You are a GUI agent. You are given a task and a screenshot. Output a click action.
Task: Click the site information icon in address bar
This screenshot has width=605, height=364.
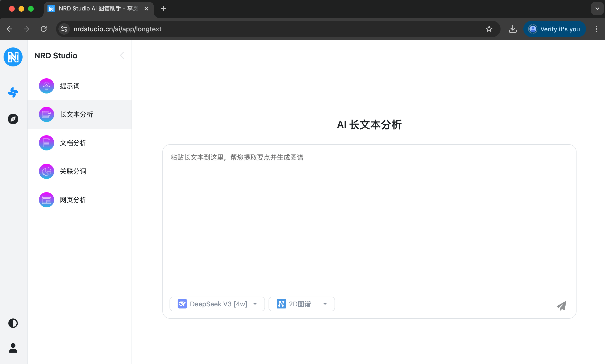coord(64,29)
